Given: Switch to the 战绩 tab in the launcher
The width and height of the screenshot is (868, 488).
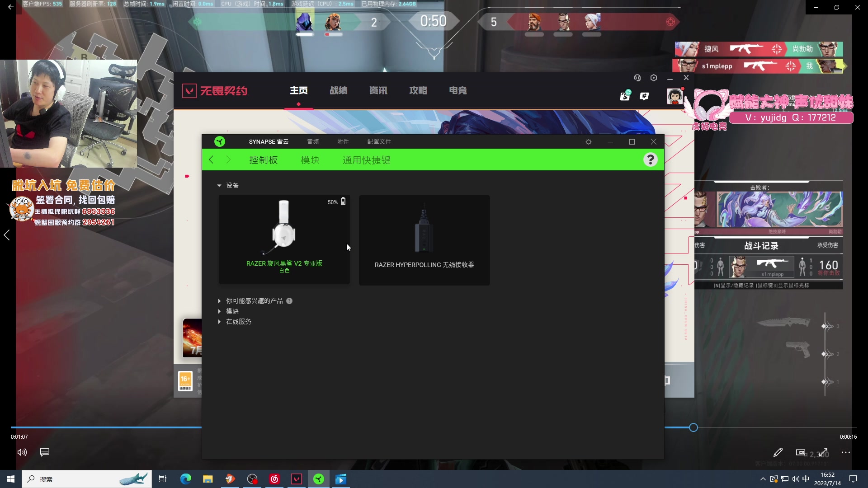Looking at the screenshot, I should (339, 90).
